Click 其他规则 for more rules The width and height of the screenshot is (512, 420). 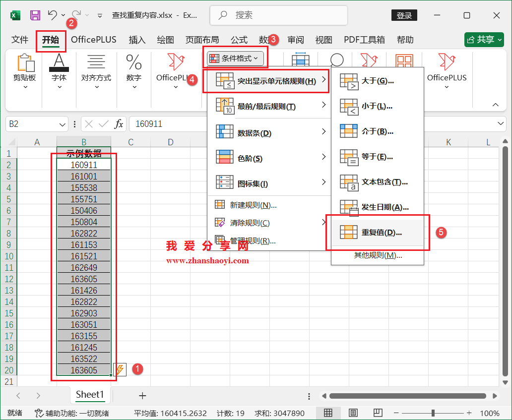[378, 255]
